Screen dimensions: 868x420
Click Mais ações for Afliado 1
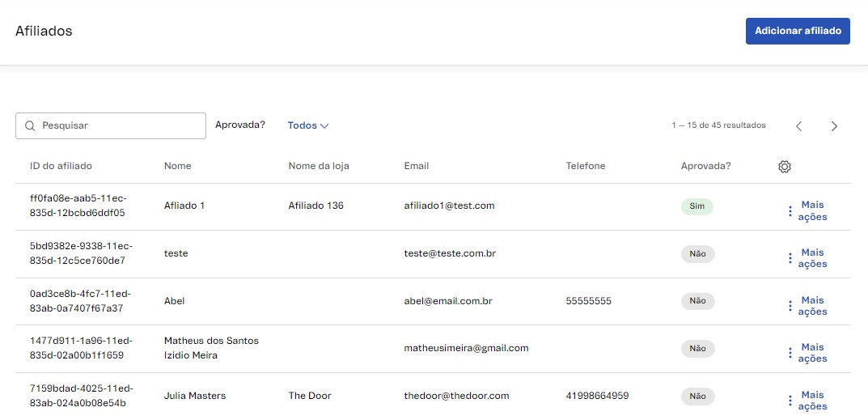[x=812, y=211]
